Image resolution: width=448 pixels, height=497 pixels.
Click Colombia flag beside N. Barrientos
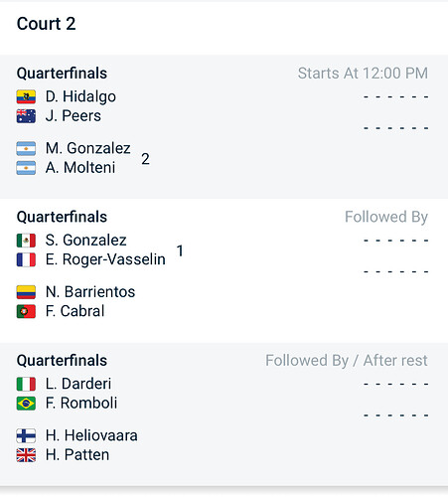coord(26,292)
